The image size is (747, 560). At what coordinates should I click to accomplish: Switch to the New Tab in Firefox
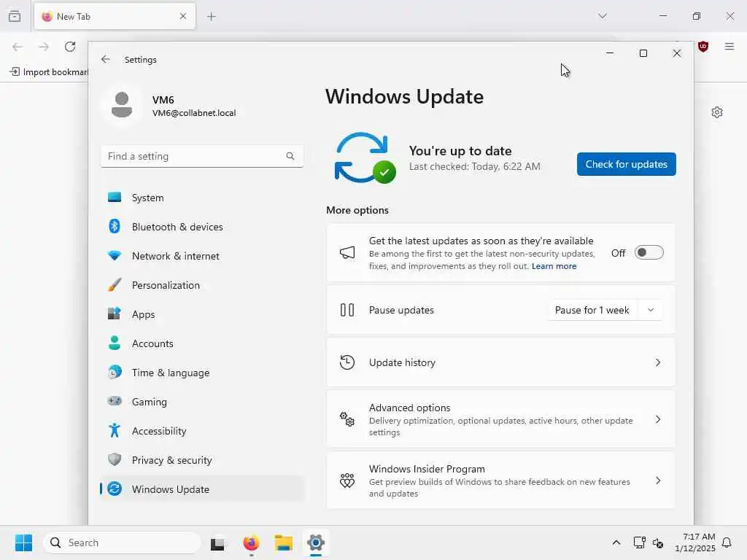[x=115, y=16]
